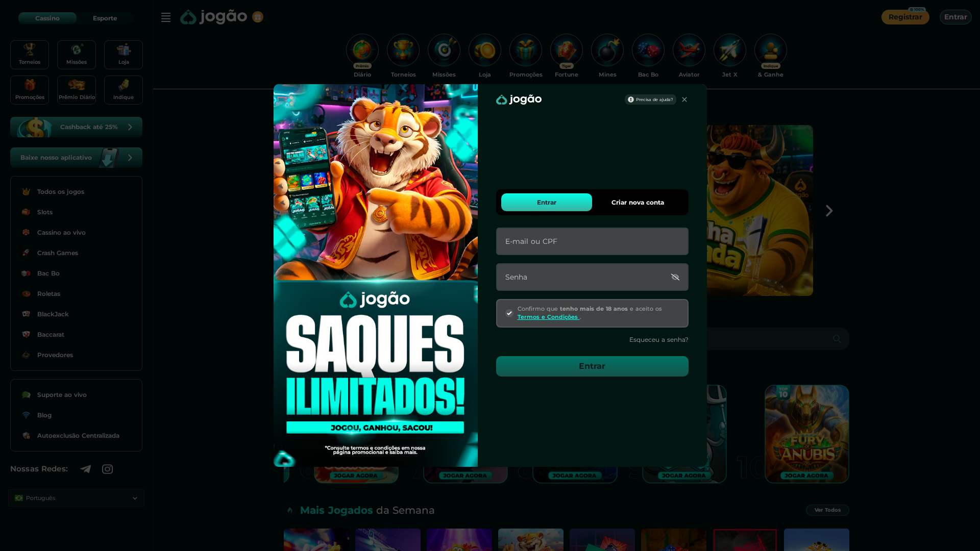Click the Saques Ilimitados promo image
Image resolution: width=980 pixels, height=551 pixels.
point(376,275)
